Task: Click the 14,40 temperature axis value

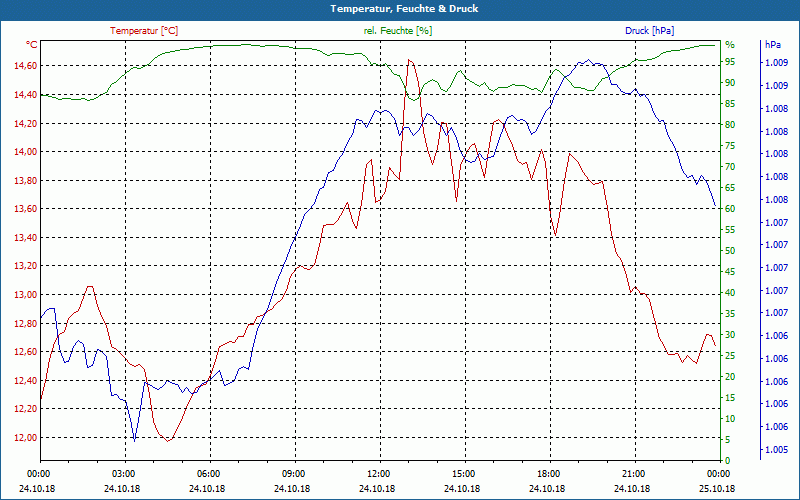Action: [x=25, y=95]
